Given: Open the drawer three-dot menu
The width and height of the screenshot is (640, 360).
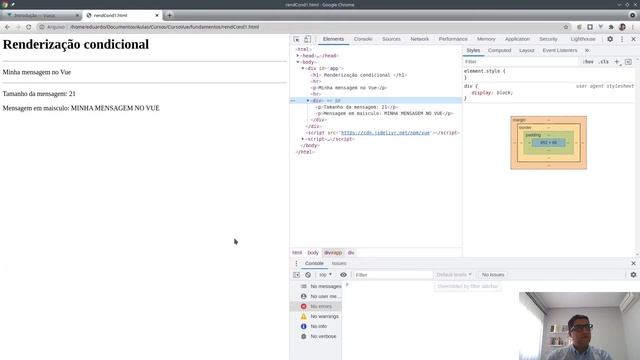Looking at the screenshot, I should coord(296,263).
